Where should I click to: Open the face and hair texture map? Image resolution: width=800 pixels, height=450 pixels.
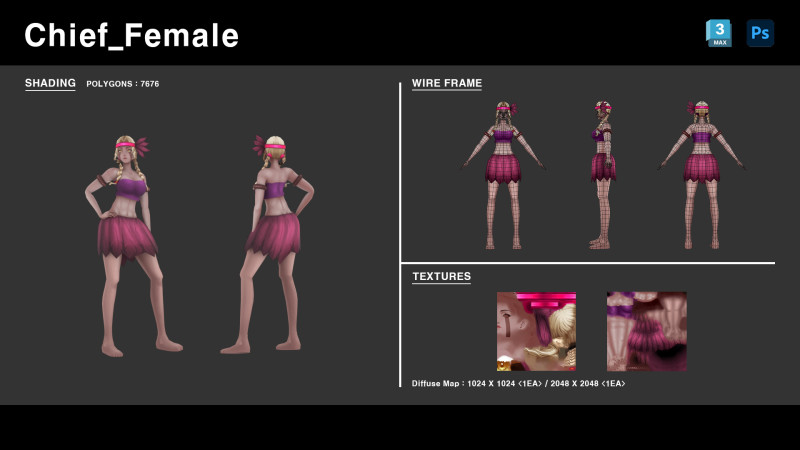click(536, 331)
